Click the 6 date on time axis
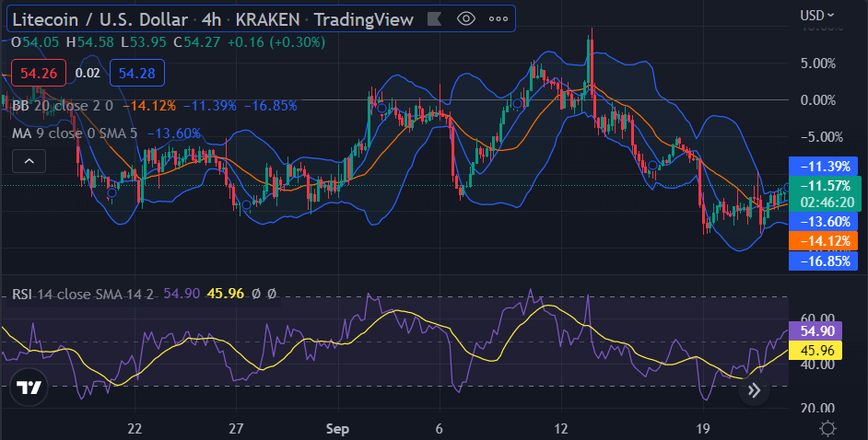Screen dimensions: 868x440 (439, 428)
